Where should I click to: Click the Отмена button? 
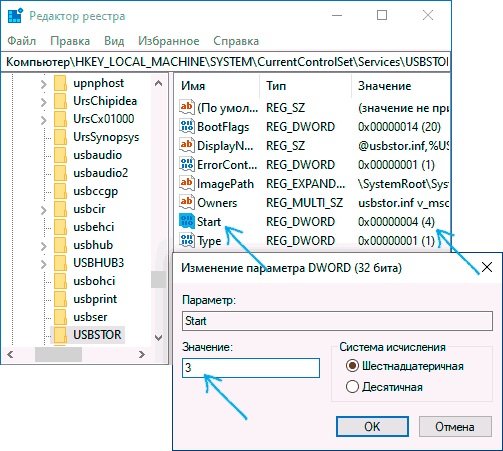point(455,426)
